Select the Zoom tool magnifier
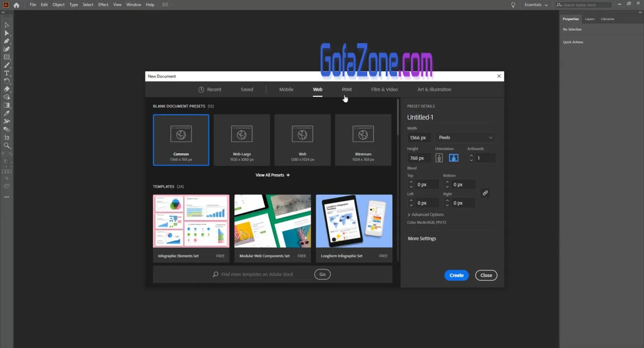644x348 pixels. tap(7, 145)
